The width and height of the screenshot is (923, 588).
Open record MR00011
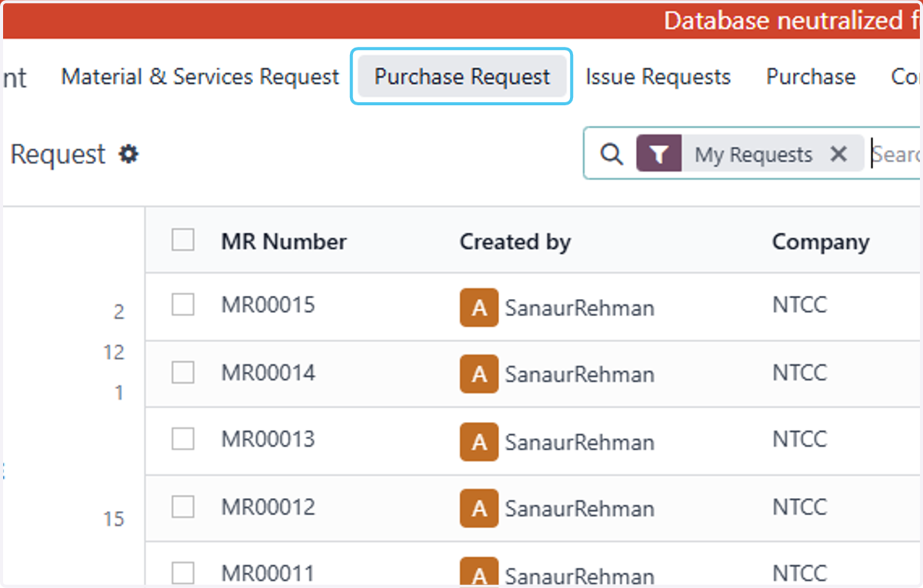[x=268, y=573]
